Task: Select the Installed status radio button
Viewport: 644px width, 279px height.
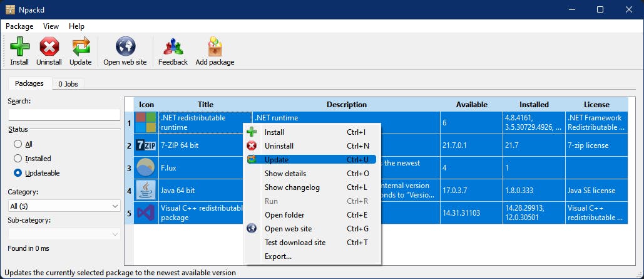Action: pos(18,159)
